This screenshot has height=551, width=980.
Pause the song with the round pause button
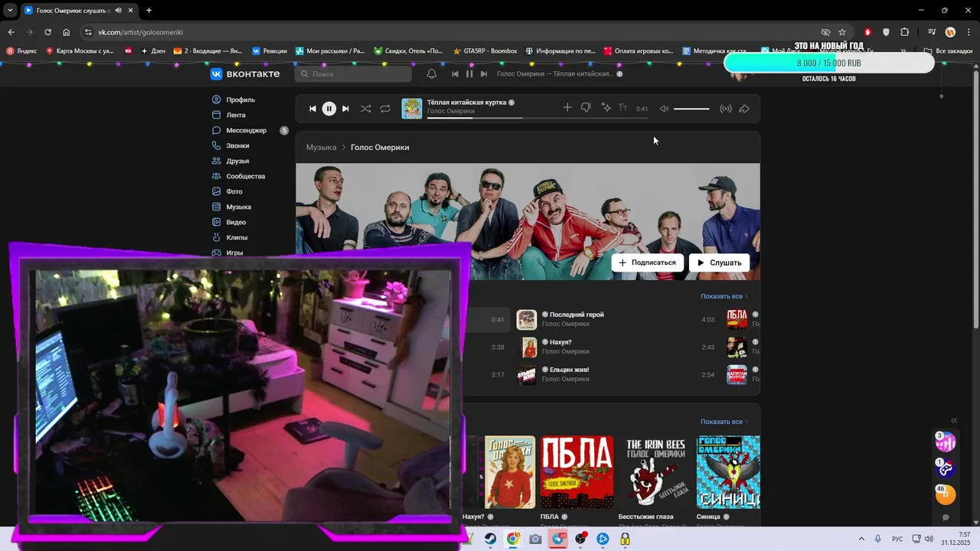(x=328, y=109)
